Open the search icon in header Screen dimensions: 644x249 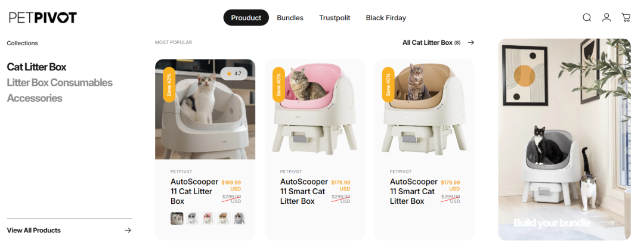(x=587, y=18)
